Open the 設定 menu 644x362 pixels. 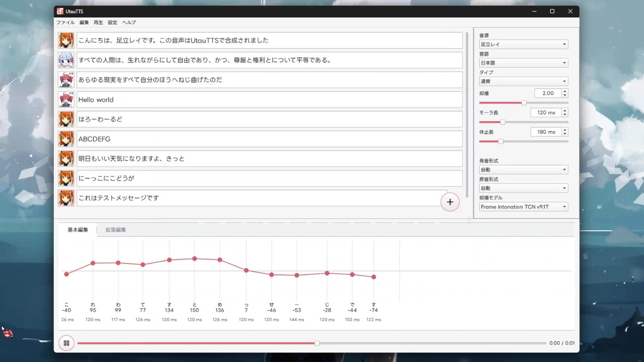(112, 23)
